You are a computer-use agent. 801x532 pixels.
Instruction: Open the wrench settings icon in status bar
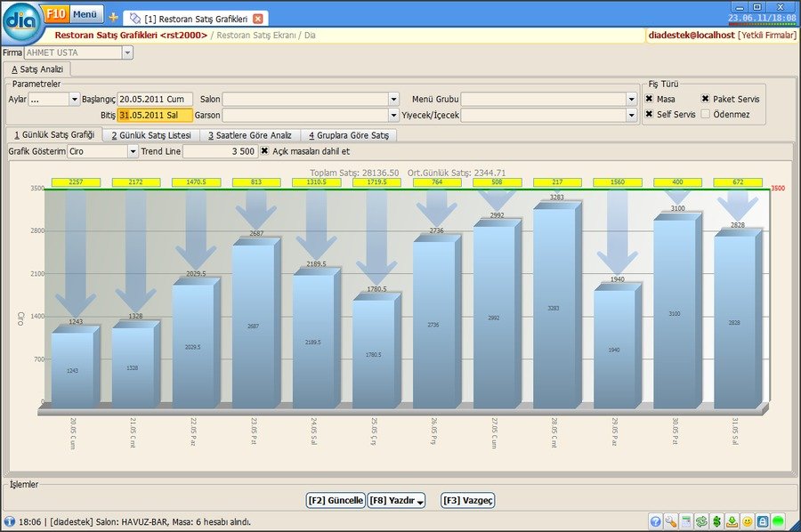(671, 521)
